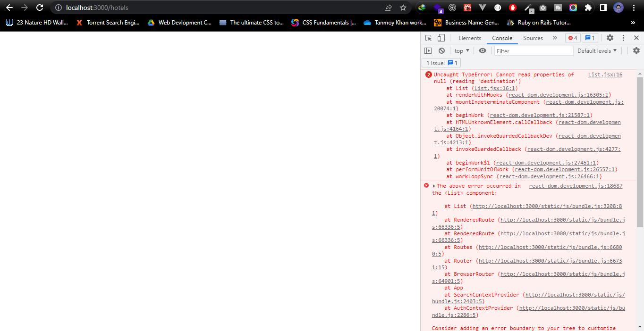Open workLoopSync react-dom.development.js:26466 link
644x331 pixels.
(550, 176)
